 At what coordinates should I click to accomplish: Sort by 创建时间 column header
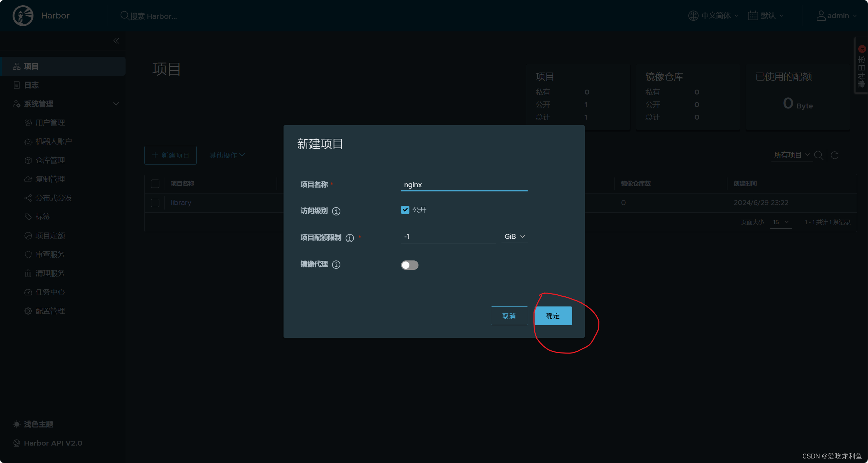745,183
